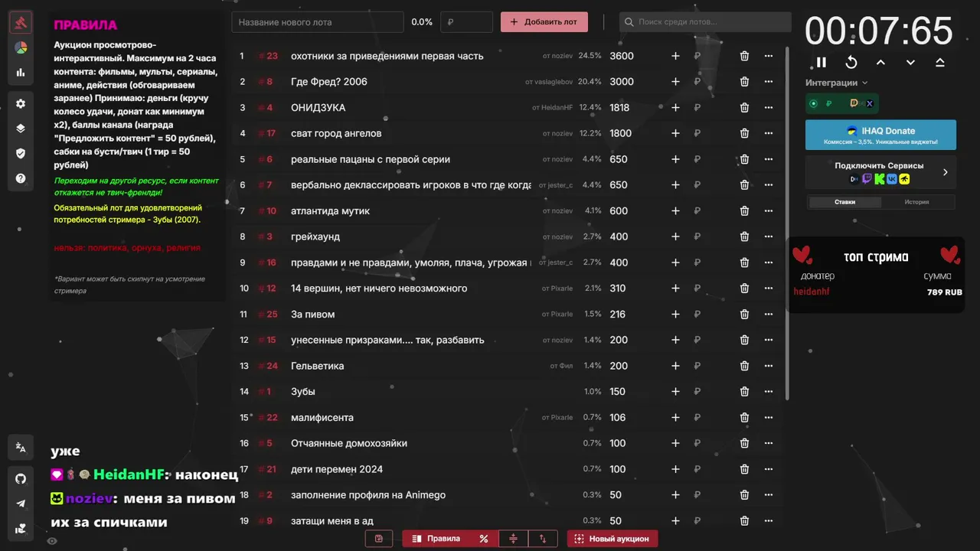This screenshot has height=551, width=980.
Task: Click the timer display 00:07:65
Action: (879, 31)
